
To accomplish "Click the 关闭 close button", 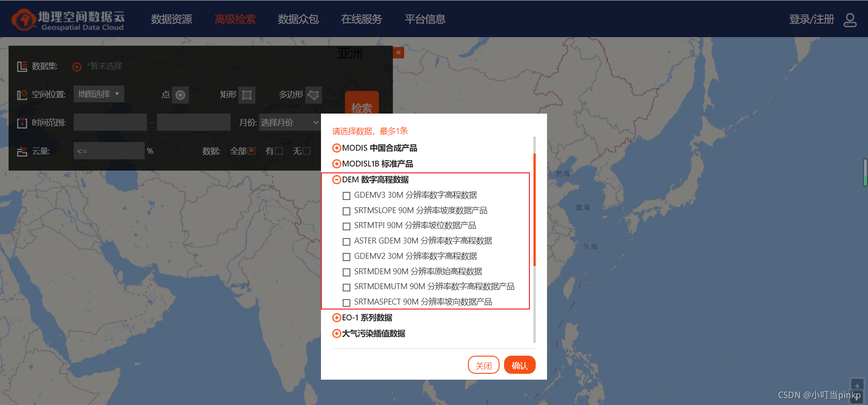I will pos(484,365).
